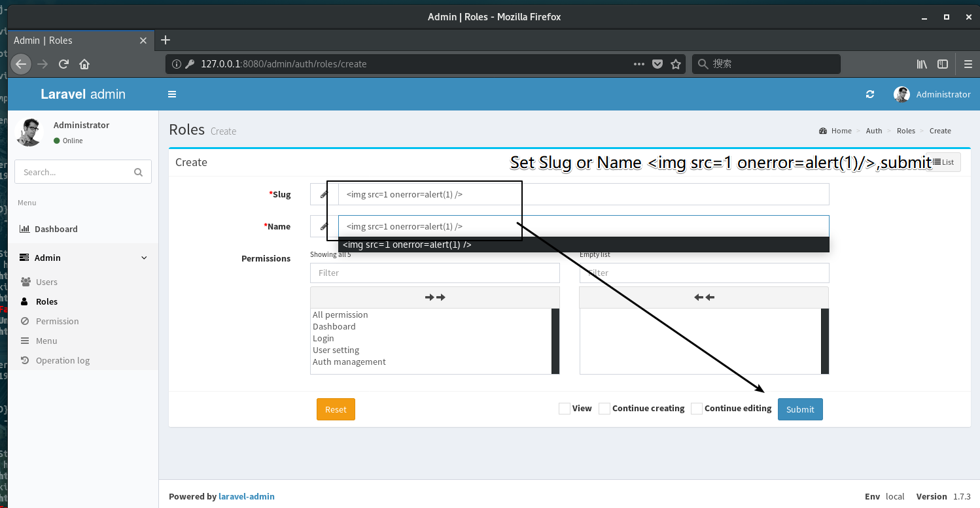Select All permission in the list
980x508 pixels.
coord(340,314)
